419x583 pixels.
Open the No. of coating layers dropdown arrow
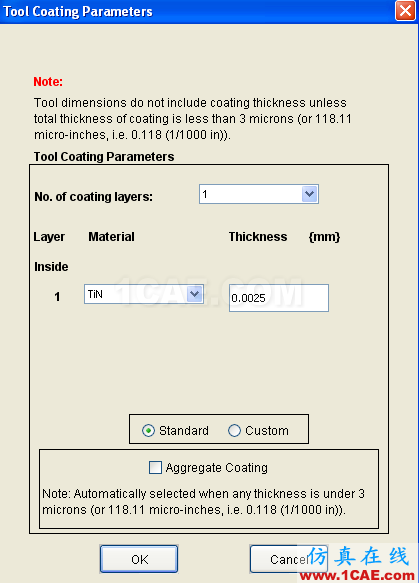tap(309, 194)
